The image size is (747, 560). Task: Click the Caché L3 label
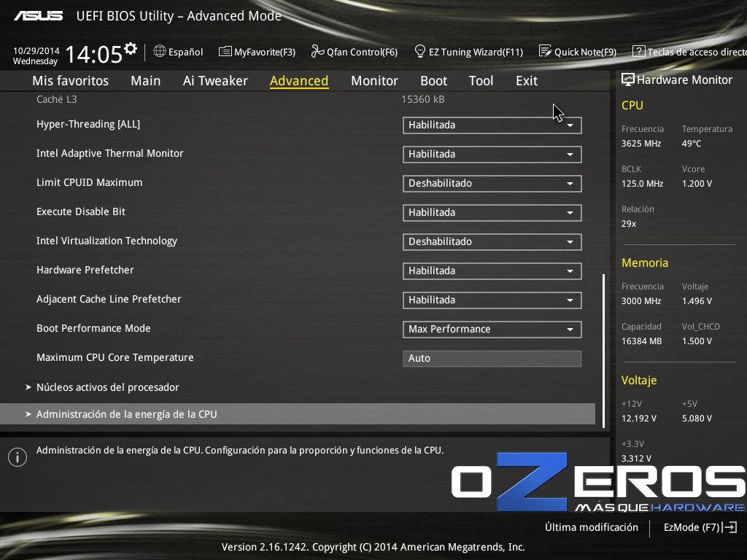point(57,99)
